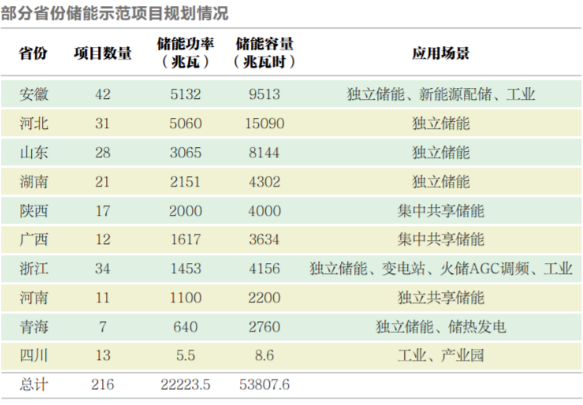Select the 应用场景 column header
Screen dimensions: 583x405
(441, 53)
